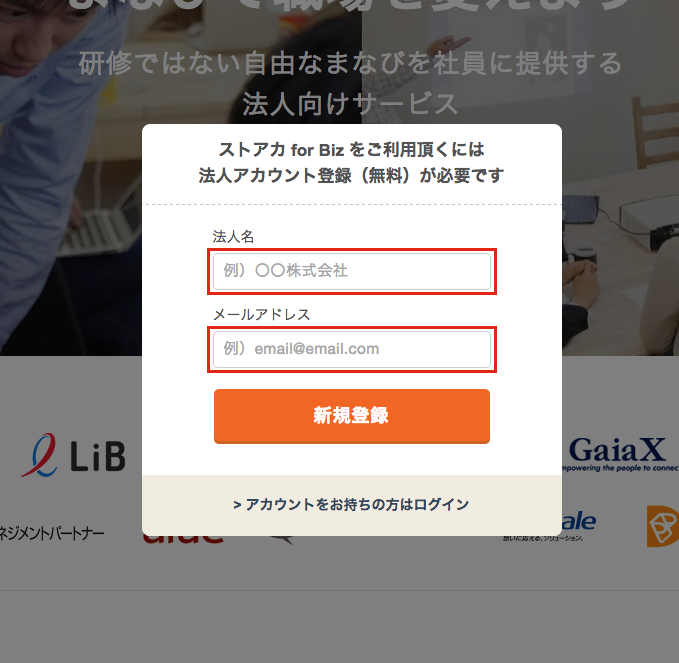
Task: Click the blue 'ale' logo fragment
Action: [x=579, y=522]
